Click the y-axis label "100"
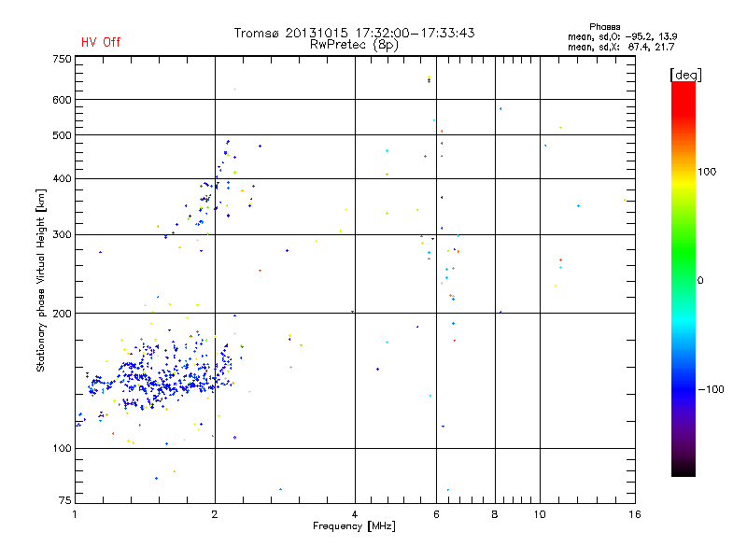 pos(62,449)
